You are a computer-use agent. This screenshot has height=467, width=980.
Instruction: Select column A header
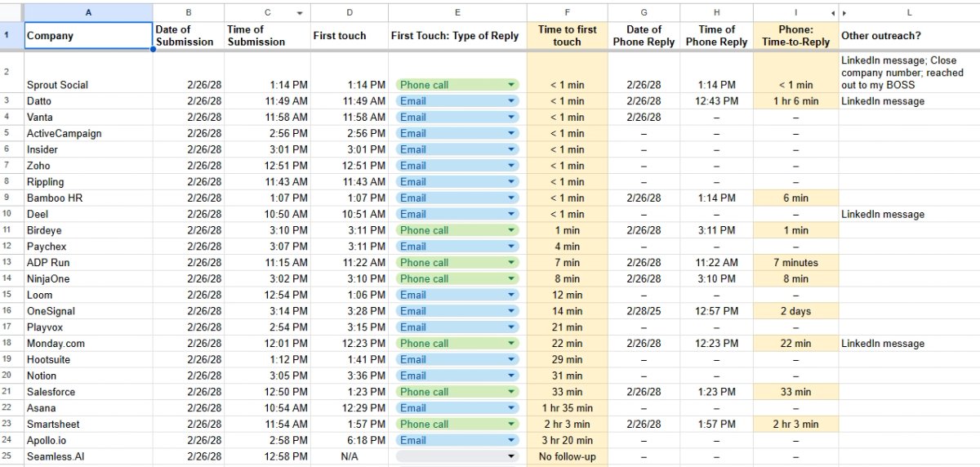[x=88, y=13]
